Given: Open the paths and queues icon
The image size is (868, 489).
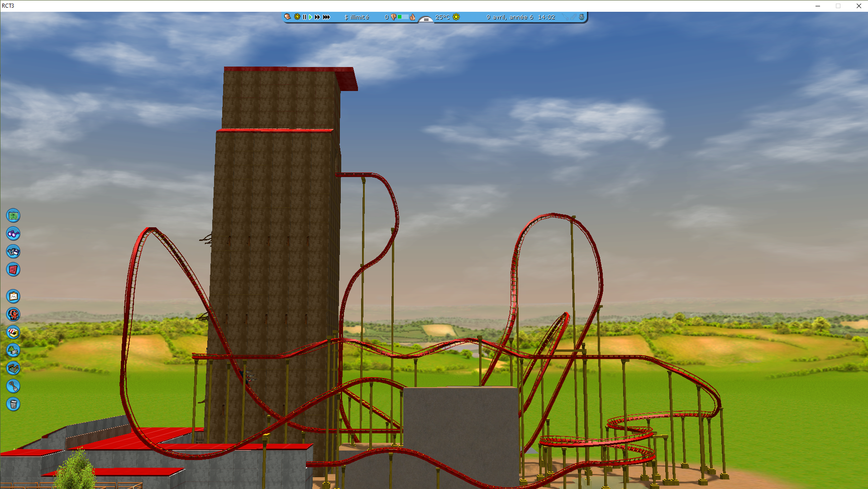Looking at the screenshot, I should pyautogui.click(x=13, y=368).
